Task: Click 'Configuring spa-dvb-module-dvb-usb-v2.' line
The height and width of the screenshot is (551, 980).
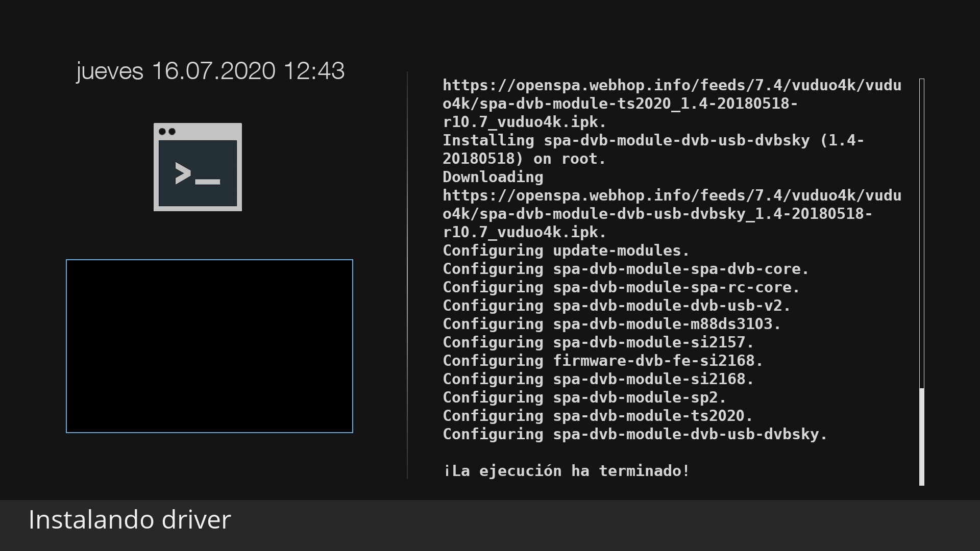Action: tap(616, 306)
